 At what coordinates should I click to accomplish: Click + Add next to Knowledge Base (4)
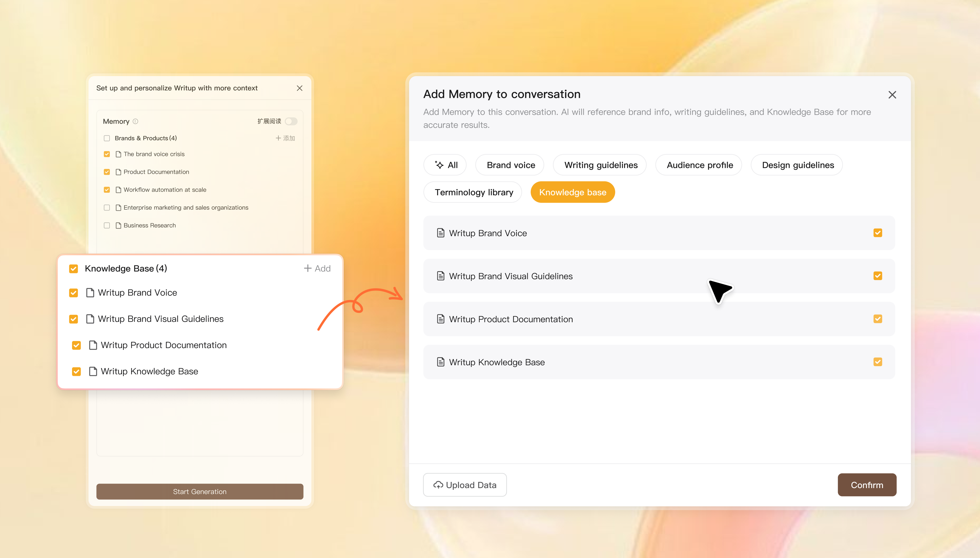coord(317,268)
